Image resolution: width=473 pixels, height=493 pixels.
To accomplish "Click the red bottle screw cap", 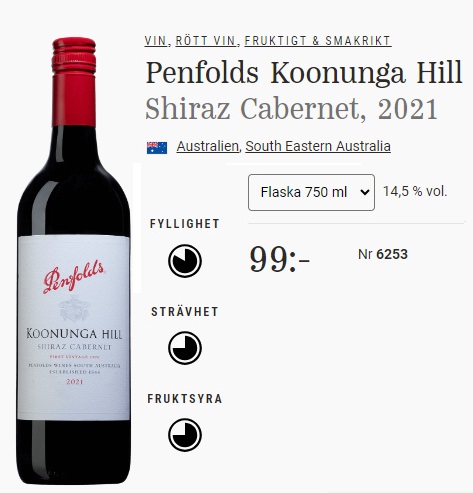I will [x=74, y=81].
